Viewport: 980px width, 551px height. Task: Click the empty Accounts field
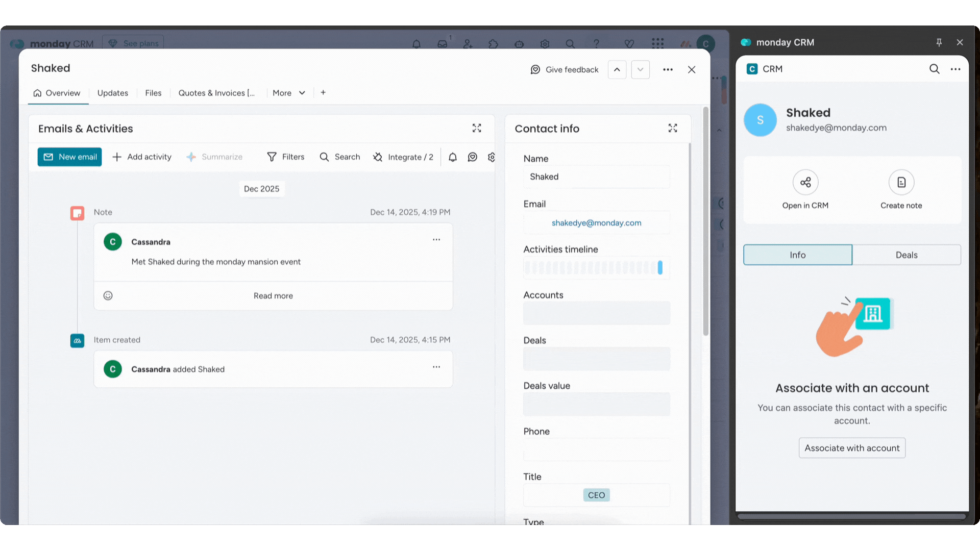pos(596,313)
